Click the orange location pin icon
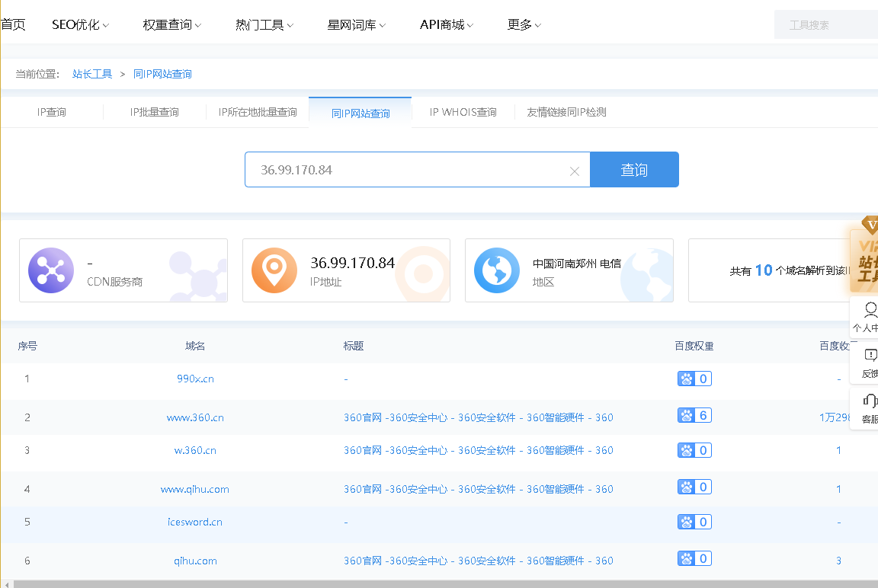 (274, 270)
